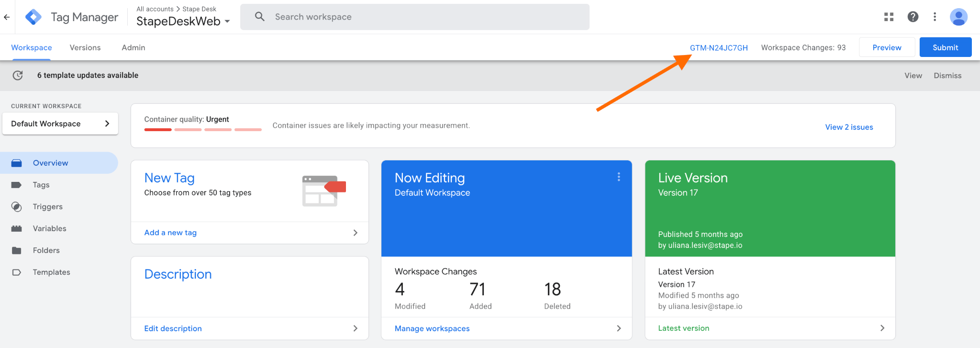Click the container quality indicator bar
Image resolution: width=980 pixels, height=348 pixels.
[203, 130]
